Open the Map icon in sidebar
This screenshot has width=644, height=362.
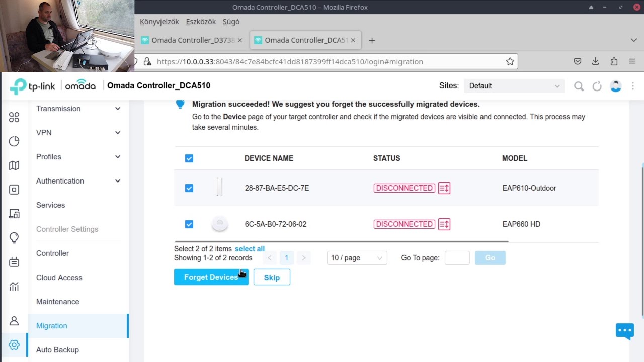(x=14, y=165)
